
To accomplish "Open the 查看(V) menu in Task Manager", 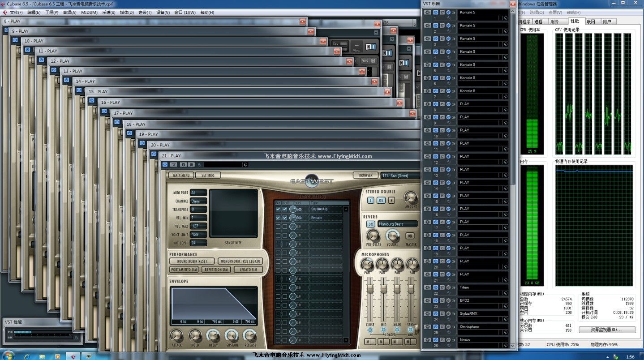I will [x=555, y=13].
